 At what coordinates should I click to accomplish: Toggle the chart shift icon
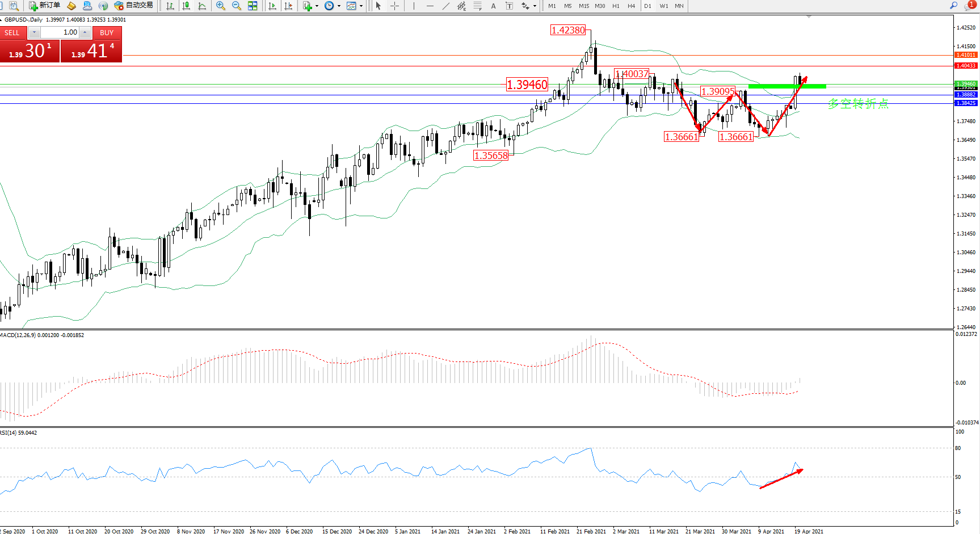coord(288,6)
